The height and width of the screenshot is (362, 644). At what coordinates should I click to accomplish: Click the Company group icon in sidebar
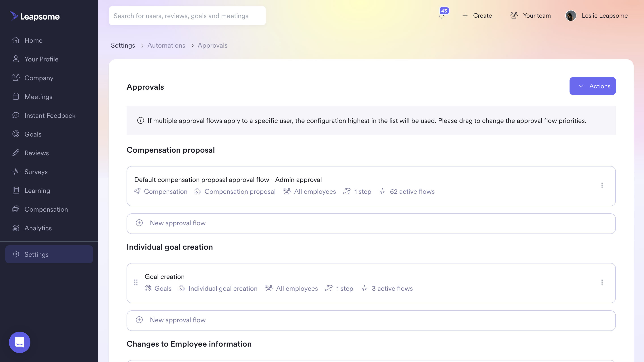[x=16, y=78]
